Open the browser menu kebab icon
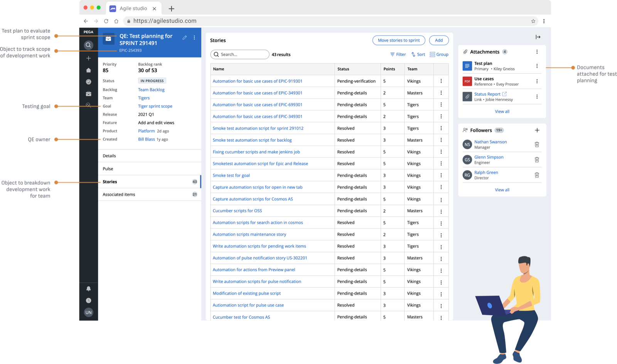 click(544, 21)
